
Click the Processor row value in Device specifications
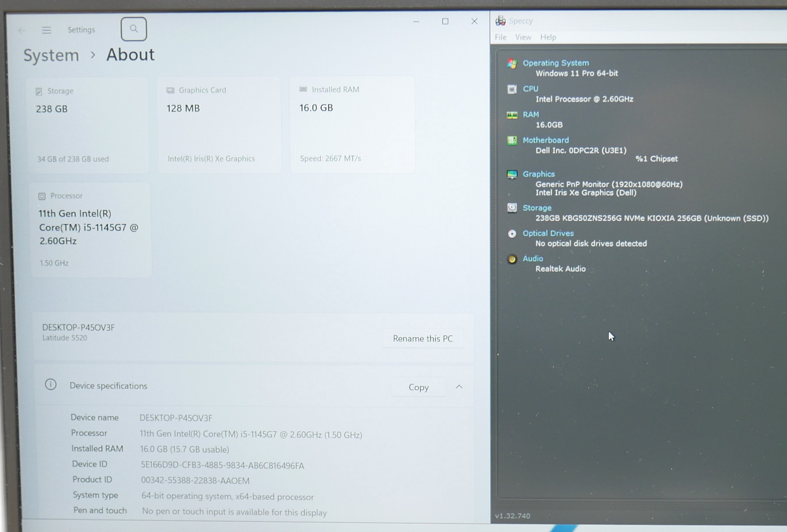click(251, 434)
